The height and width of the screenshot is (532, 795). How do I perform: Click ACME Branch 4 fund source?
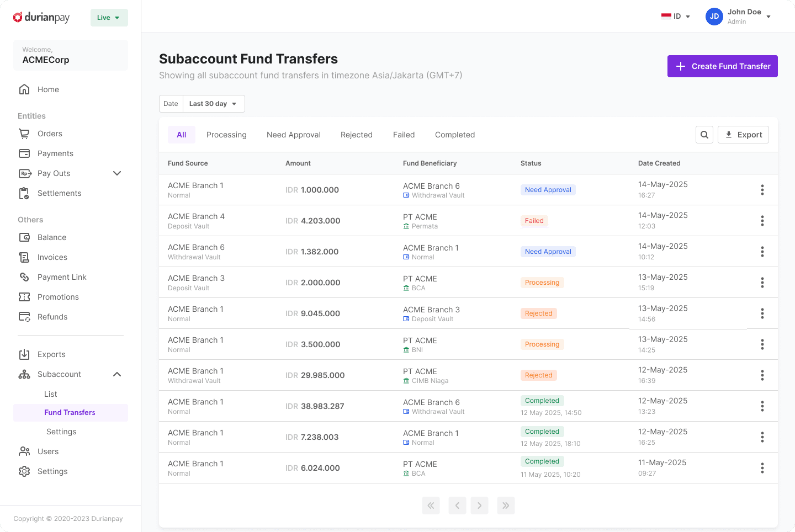[x=196, y=216]
